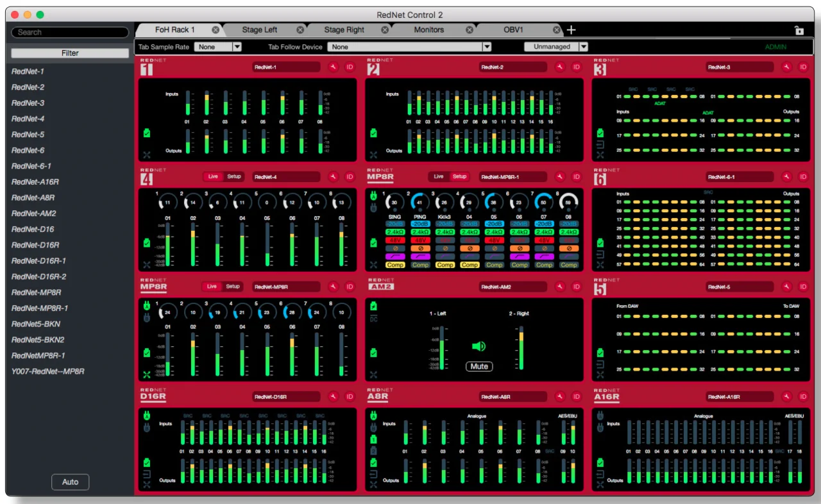This screenshot has width=821, height=504.
Task: Toggle the -20dB pad on PING channel
Action: click(420, 224)
